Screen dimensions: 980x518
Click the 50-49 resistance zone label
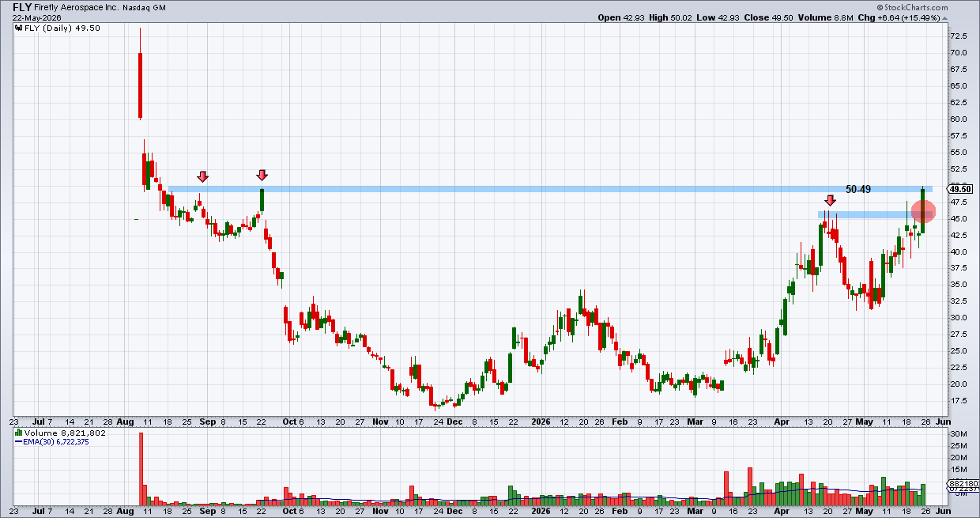coord(858,189)
